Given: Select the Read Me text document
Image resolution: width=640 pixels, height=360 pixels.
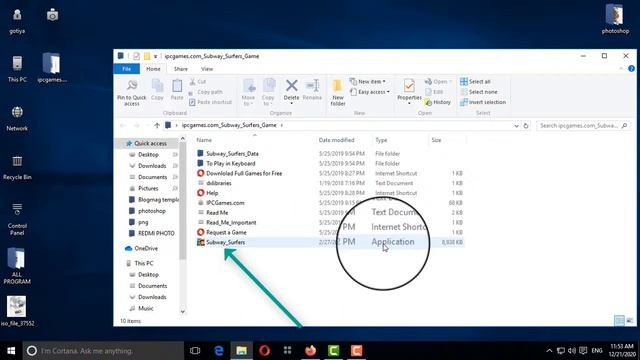Looking at the screenshot, I should pyautogui.click(x=217, y=213).
